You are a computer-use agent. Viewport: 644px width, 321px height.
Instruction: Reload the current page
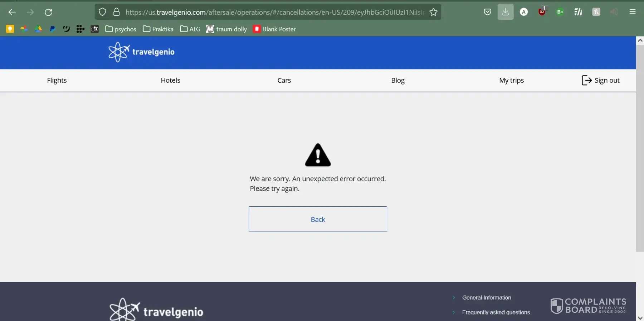(48, 12)
